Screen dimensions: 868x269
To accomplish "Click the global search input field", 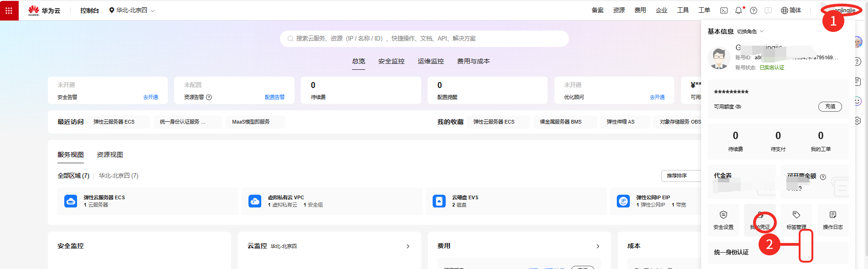I will pos(424,39).
